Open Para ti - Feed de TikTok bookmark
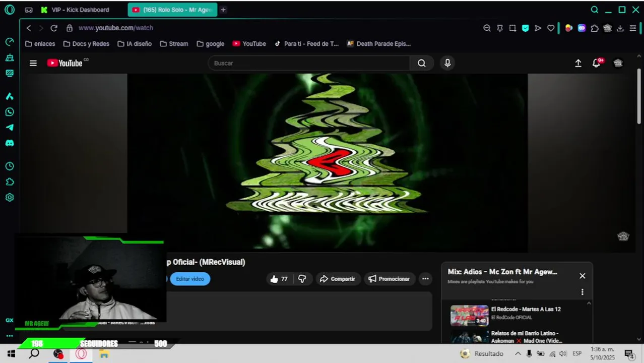644x363 pixels. tap(306, 44)
